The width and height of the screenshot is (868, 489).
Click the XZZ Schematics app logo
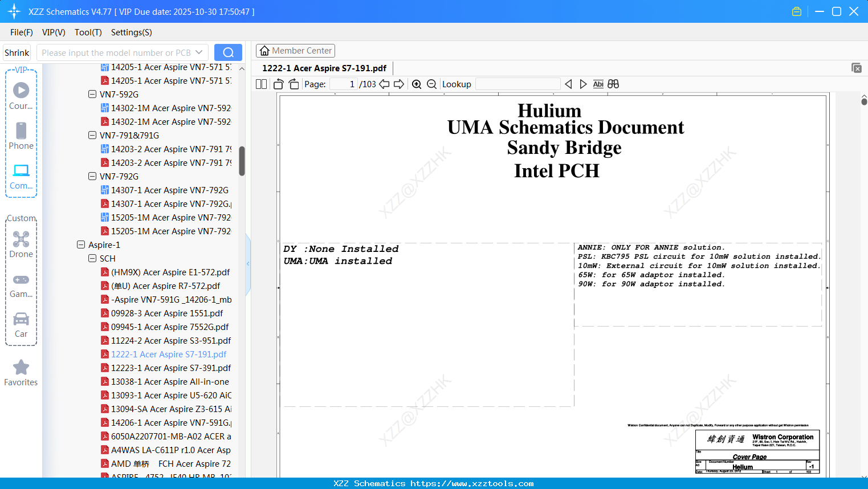(14, 11)
